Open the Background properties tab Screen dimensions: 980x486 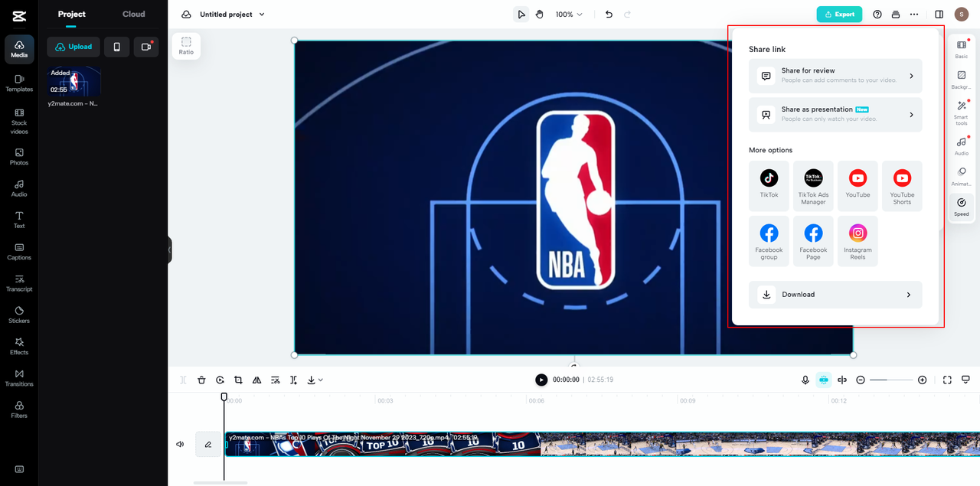pyautogui.click(x=962, y=80)
